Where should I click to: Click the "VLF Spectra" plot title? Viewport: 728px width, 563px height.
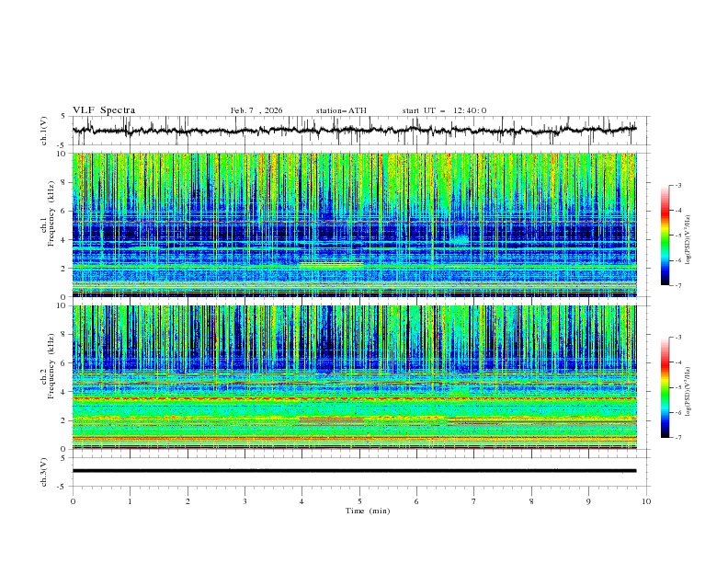pos(104,110)
